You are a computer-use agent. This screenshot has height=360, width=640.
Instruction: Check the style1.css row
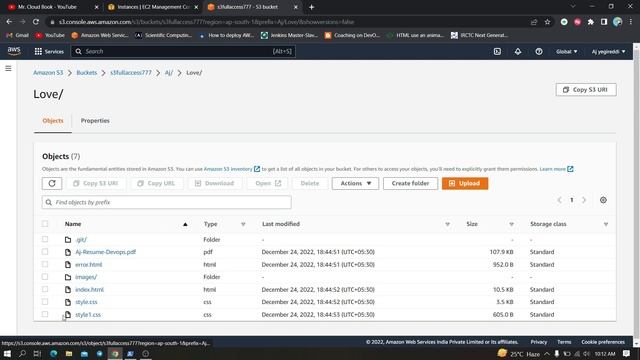click(x=45, y=314)
